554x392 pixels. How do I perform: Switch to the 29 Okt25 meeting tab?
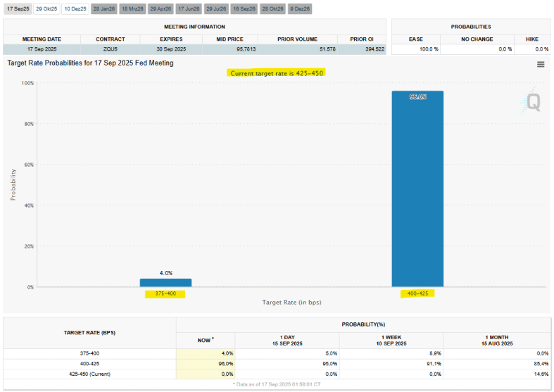[x=46, y=8]
